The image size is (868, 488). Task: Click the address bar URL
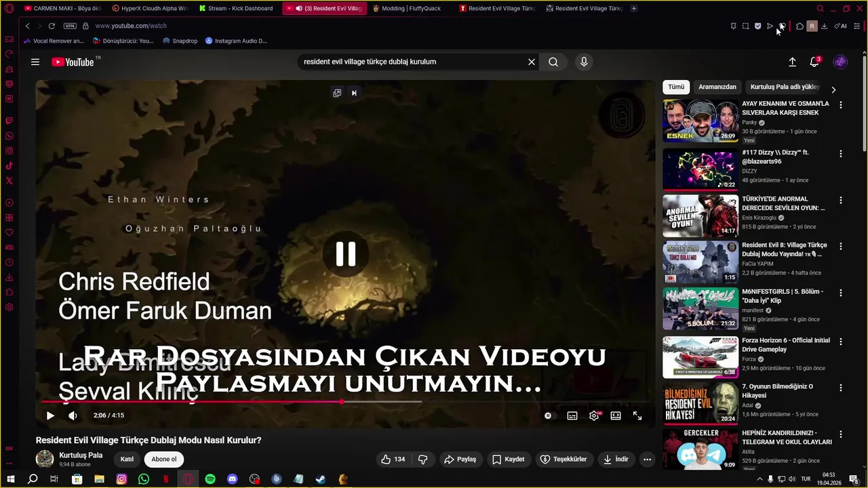(x=131, y=26)
